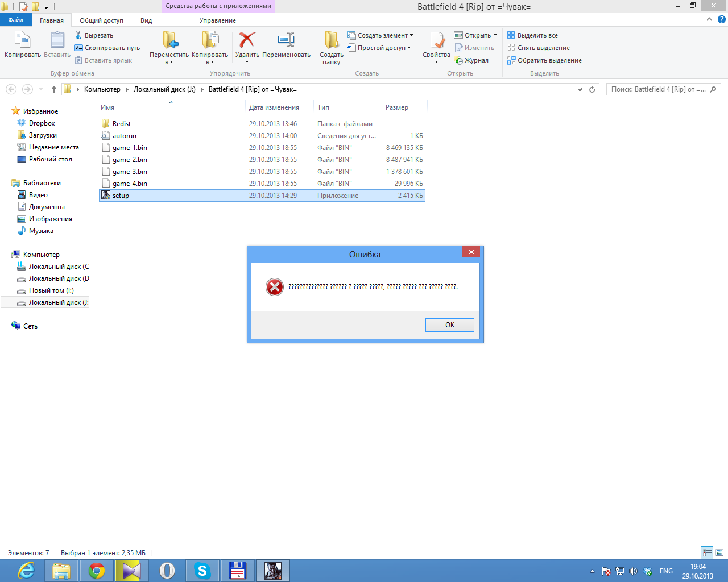Viewport: 728px width, 582px height.
Task: Switch to the Home (Главная) tab
Action: click(52, 20)
